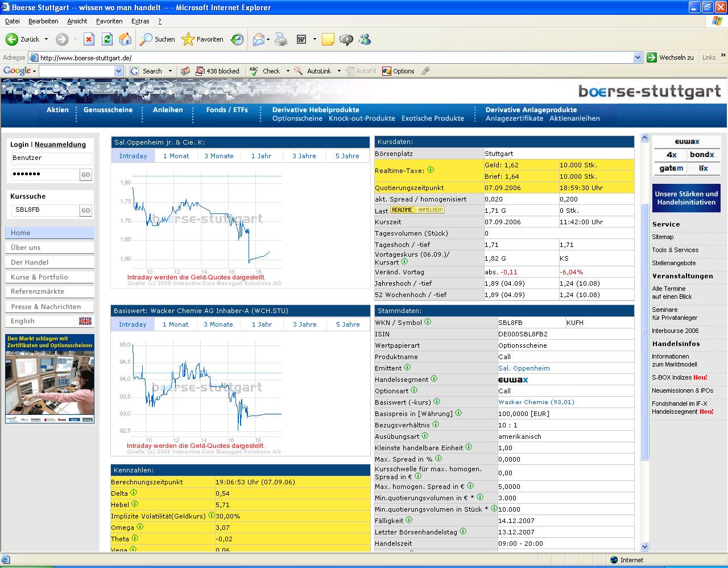Screen dimensions: 728x568
Task: Select the 1 Jahr tab on Wacker chart
Action: tap(262, 324)
